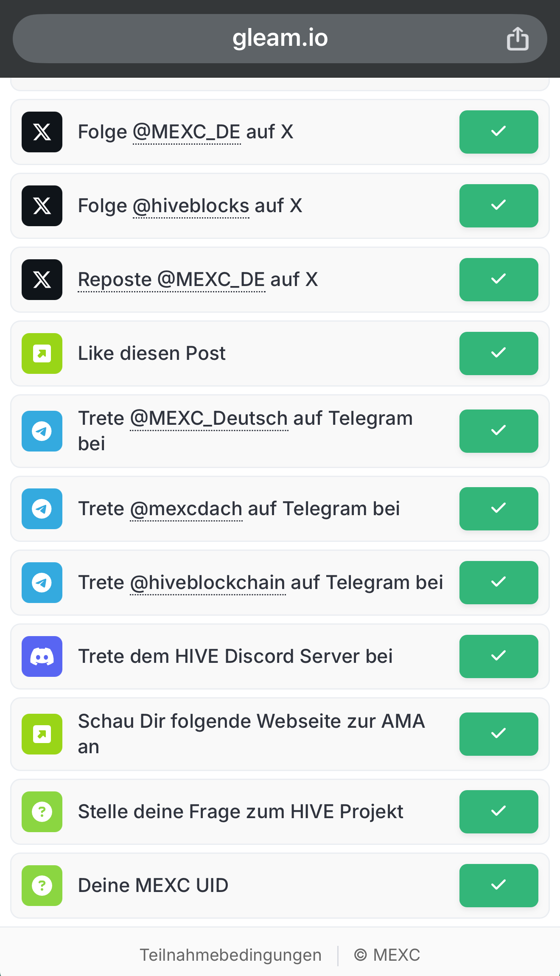Tap the share icon in address bar
The height and width of the screenshot is (976, 560).
518,39
